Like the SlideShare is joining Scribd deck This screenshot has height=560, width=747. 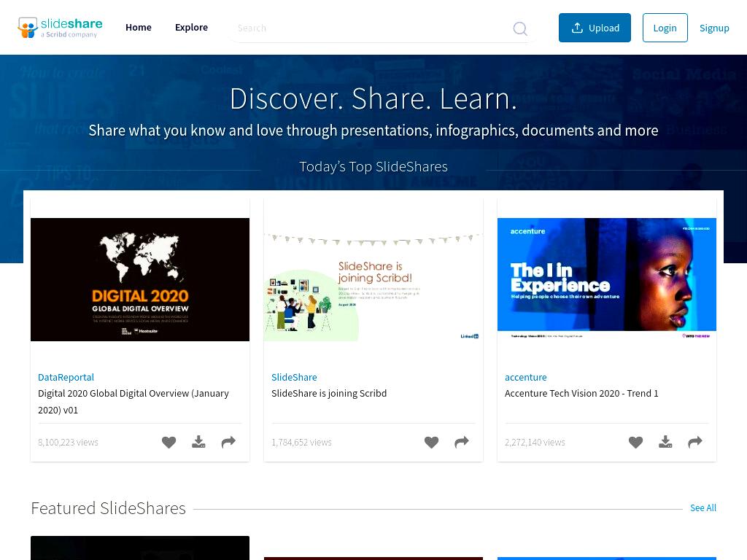(x=432, y=443)
